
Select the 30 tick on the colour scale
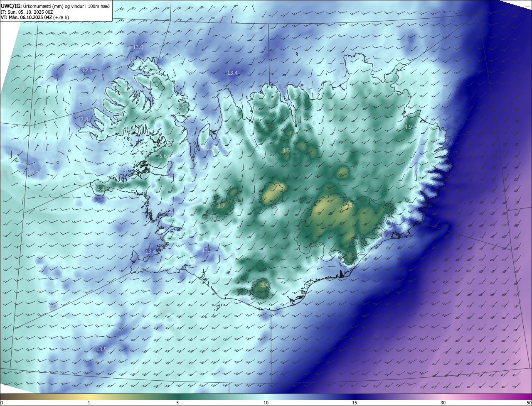point(443,403)
